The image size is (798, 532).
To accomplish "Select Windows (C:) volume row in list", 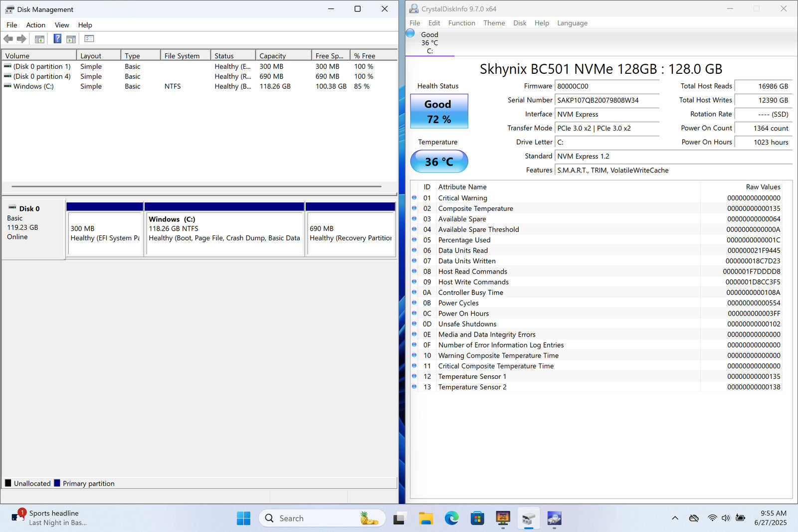I will 199,86.
